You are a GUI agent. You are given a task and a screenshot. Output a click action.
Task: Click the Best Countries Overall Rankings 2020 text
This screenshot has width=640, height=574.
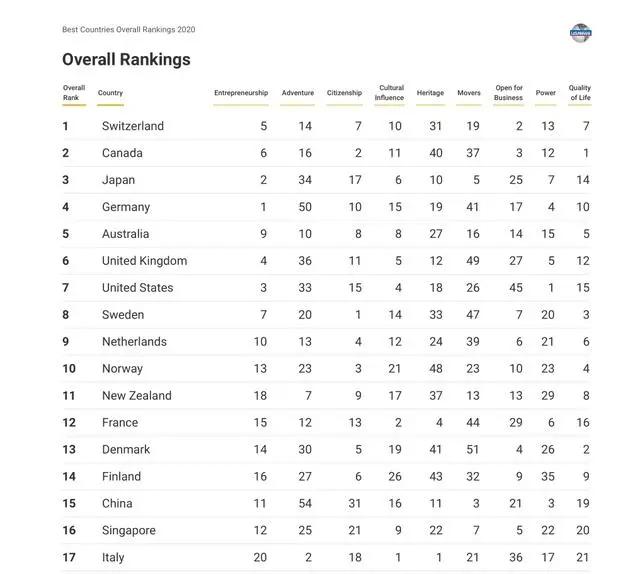(128, 30)
